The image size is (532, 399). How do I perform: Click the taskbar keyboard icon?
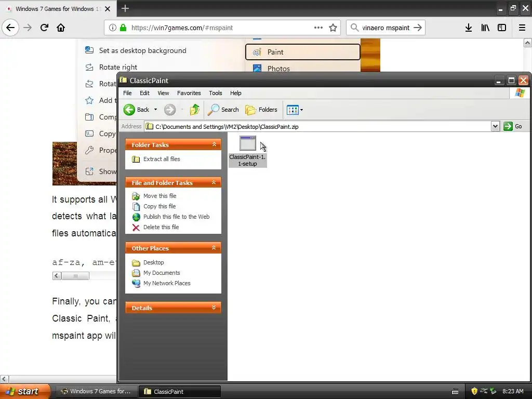click(455, 392)
